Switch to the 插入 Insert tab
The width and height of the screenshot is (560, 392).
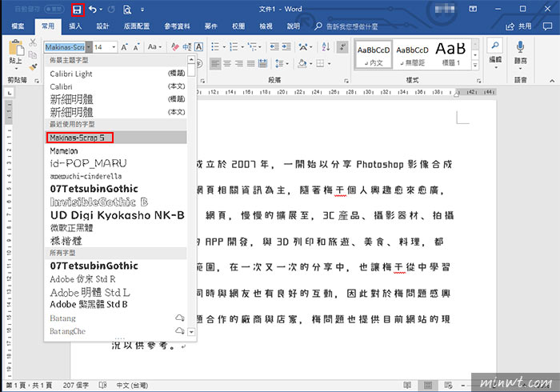(x=75, y=26)
